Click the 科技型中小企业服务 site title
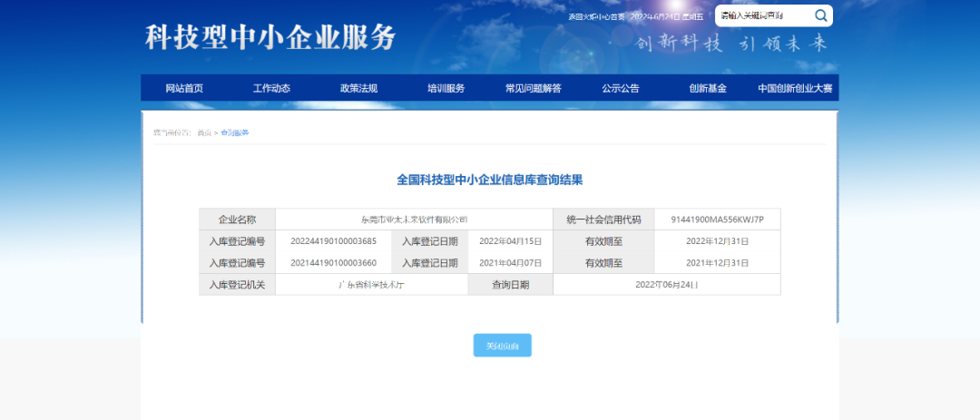Image resolution: width=980 pixels, height=420 pixels. click(x=270, y=37)
